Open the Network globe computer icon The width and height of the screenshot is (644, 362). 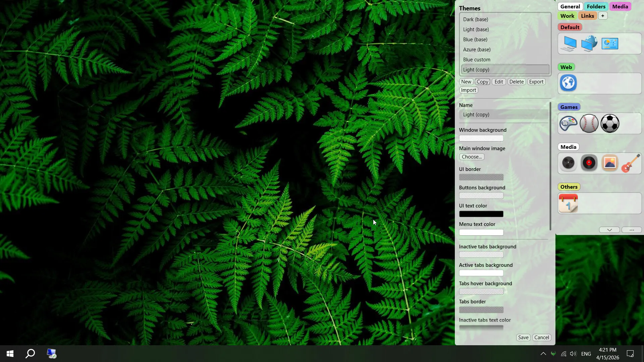589,44
